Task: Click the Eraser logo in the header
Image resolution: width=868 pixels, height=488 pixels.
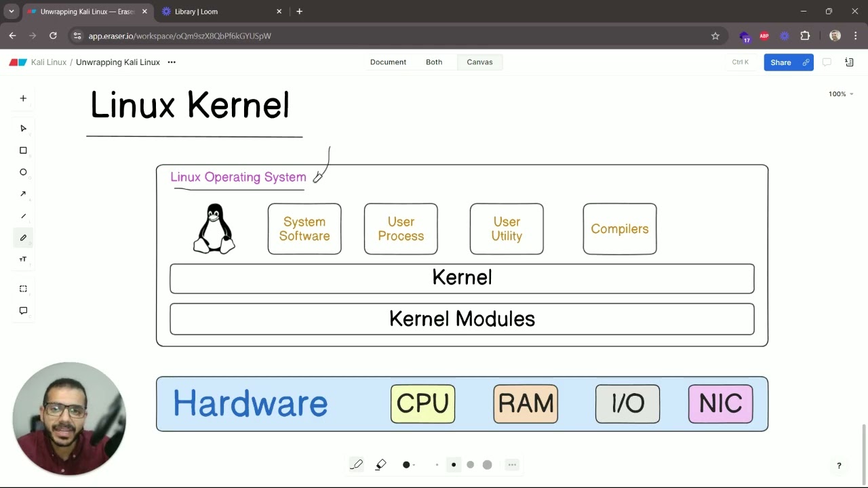Action: [18, 62]
